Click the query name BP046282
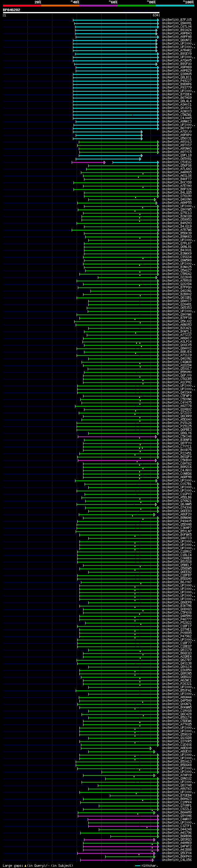 (11, 10)
